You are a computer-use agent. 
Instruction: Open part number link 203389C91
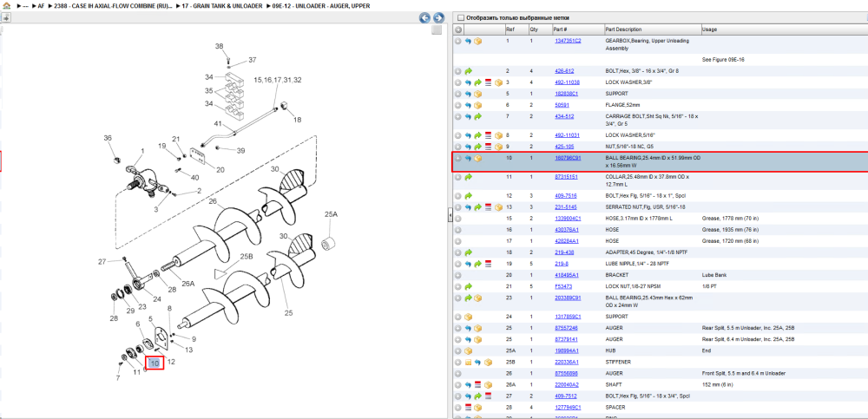coord(568,298)
